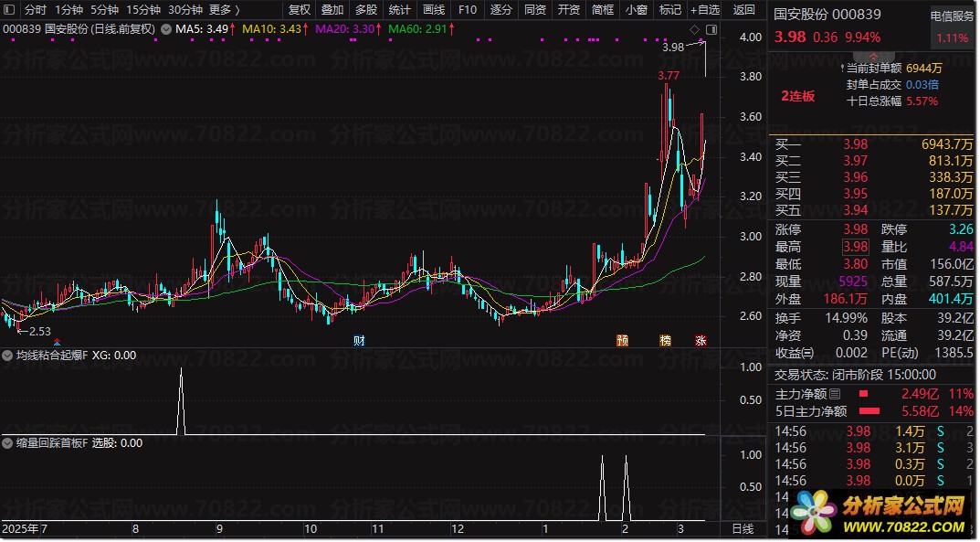Screen dimensions: 980x542
Task: Click the 2连板 consecutive limit badge
Action: 798,96
